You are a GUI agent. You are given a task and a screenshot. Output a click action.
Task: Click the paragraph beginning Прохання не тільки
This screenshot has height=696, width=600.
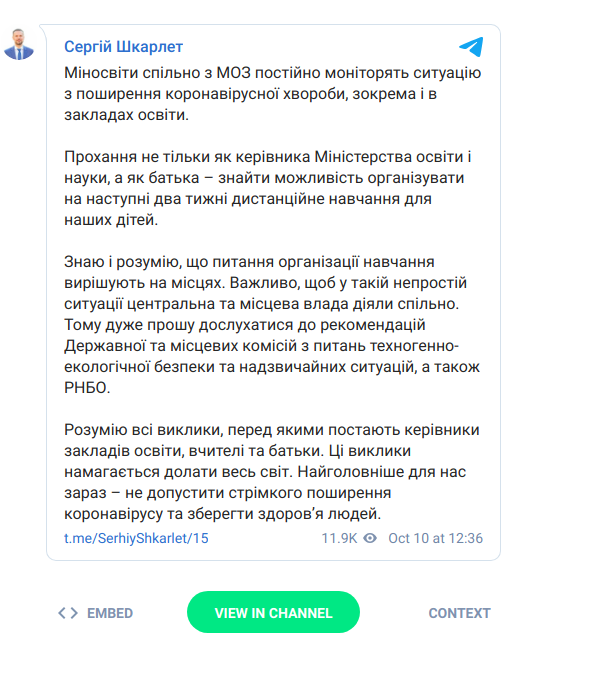coord(268,188)
